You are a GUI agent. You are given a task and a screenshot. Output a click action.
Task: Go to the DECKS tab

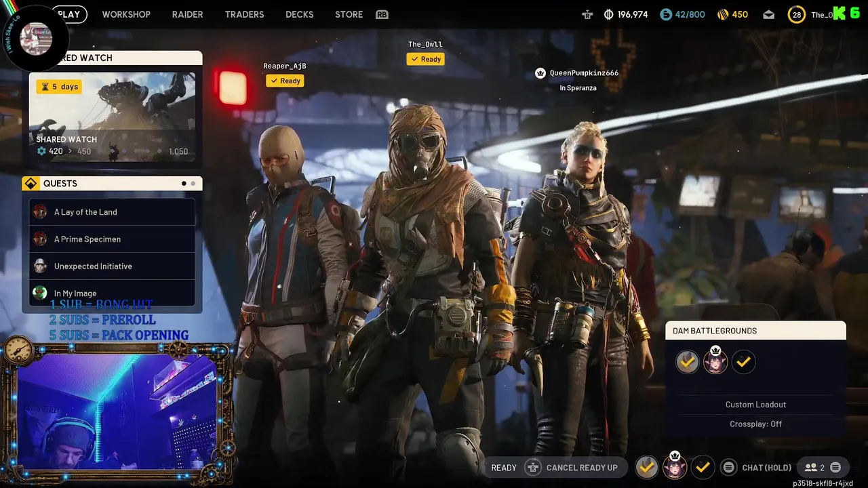(x=299, y=14)
